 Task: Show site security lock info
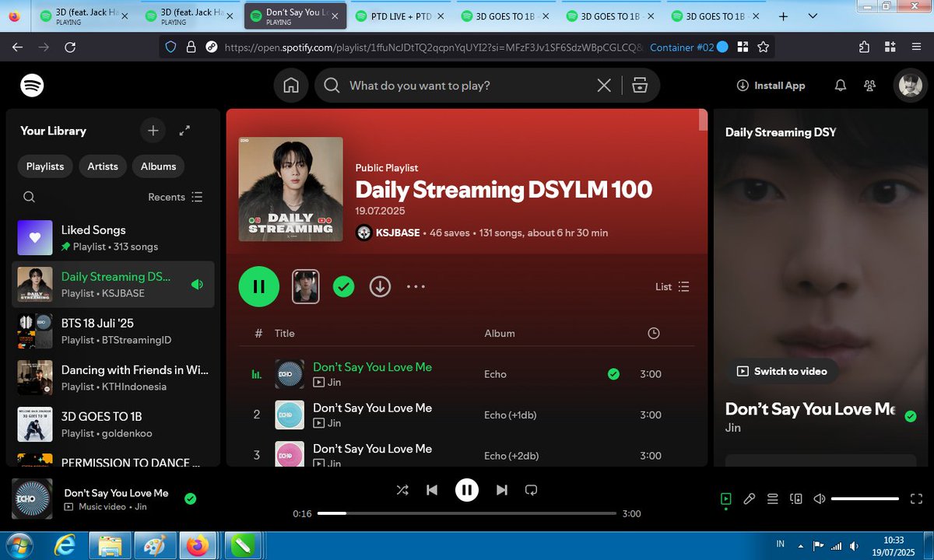[191, 47]
